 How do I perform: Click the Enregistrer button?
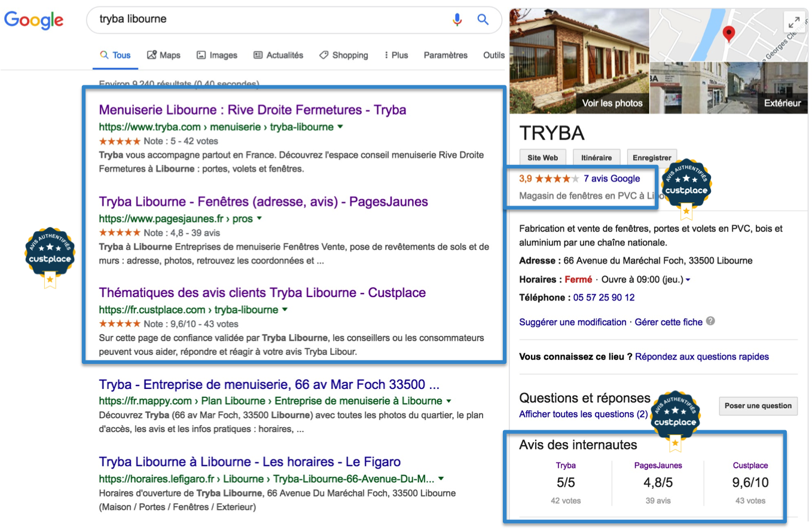pos(652,158)
